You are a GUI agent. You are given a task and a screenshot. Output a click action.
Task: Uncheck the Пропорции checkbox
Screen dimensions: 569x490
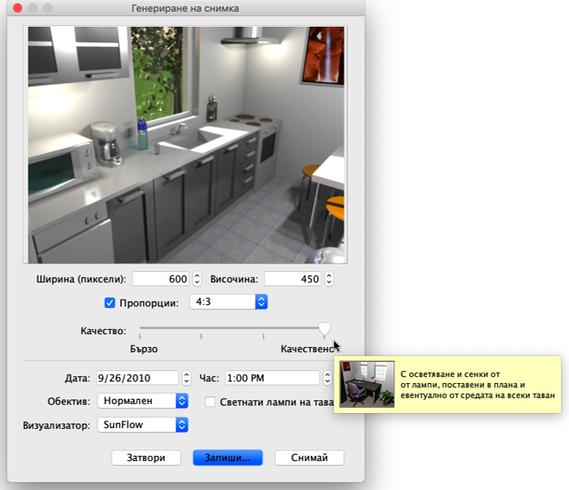coord(110,303)
